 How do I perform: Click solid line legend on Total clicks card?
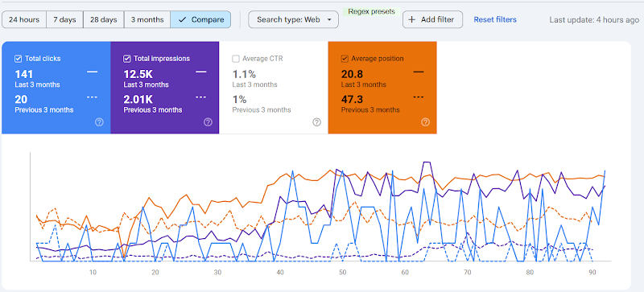93,72
